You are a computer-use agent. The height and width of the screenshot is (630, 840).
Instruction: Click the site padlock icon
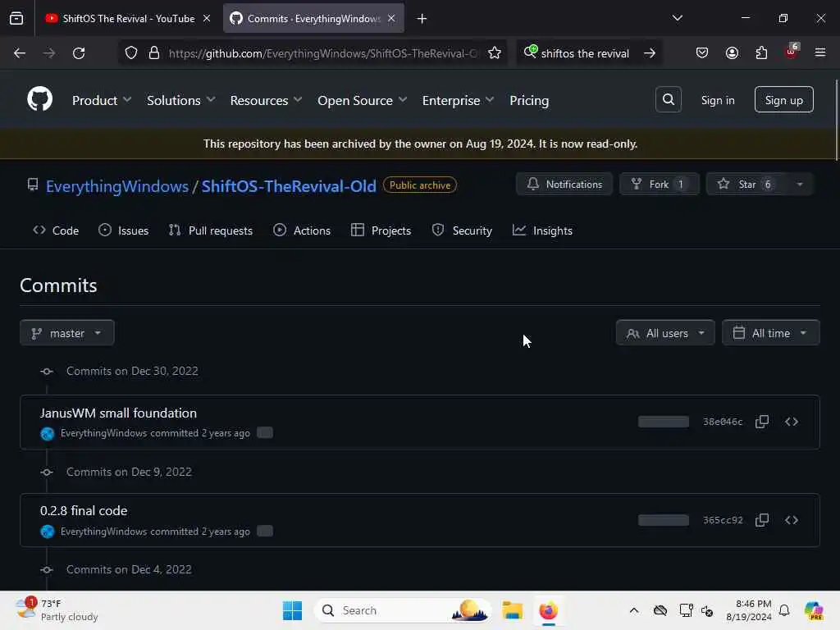click(x=154, y=53)
